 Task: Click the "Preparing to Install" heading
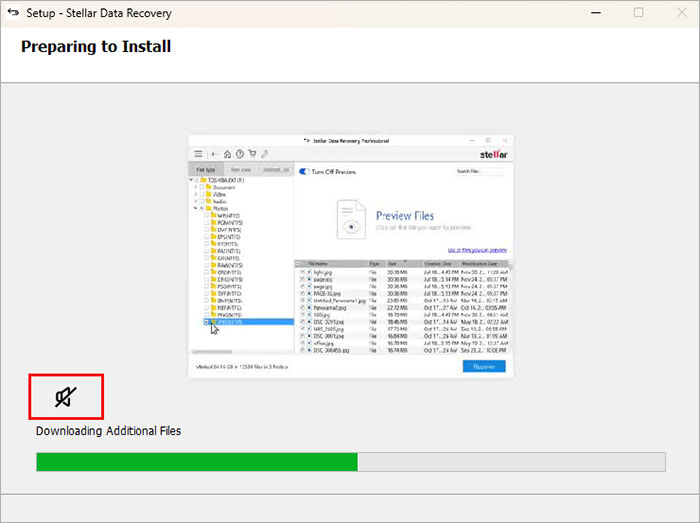click(96, 47)
